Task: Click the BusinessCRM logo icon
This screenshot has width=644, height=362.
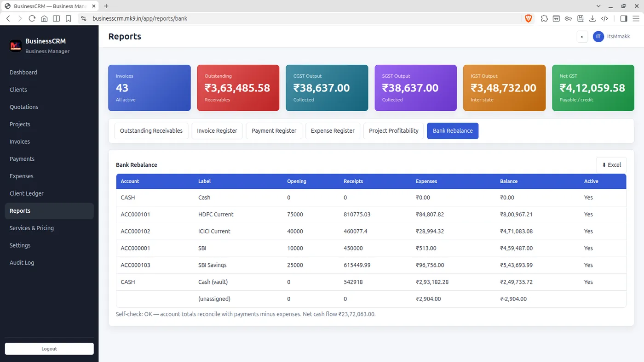Action: tap(16, 45)
